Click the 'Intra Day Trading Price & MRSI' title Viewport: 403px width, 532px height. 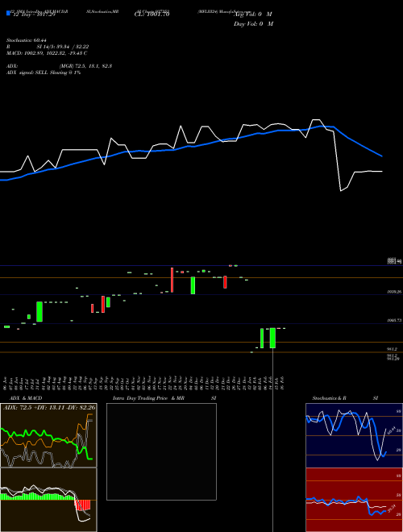pos(164,398)
